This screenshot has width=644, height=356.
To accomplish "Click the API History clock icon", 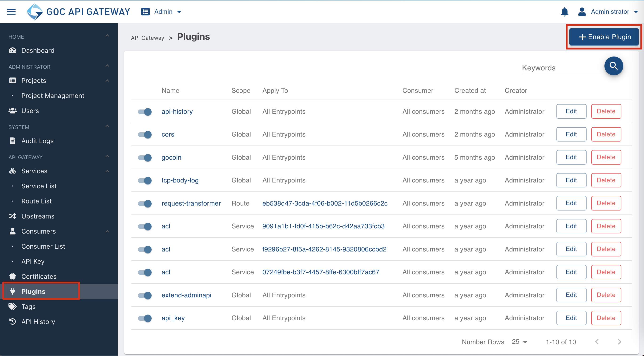I will [x=12, y=322].
